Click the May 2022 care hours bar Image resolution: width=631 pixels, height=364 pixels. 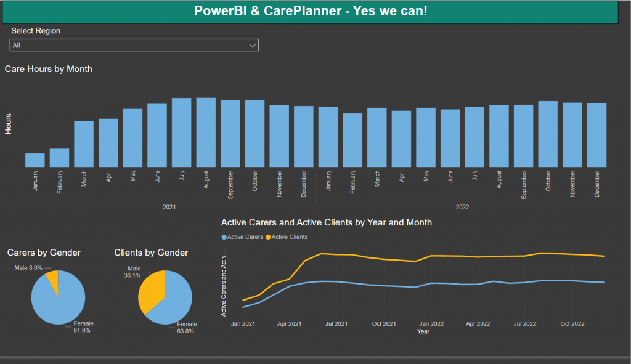pyautogui.click(x=426, y=137)
